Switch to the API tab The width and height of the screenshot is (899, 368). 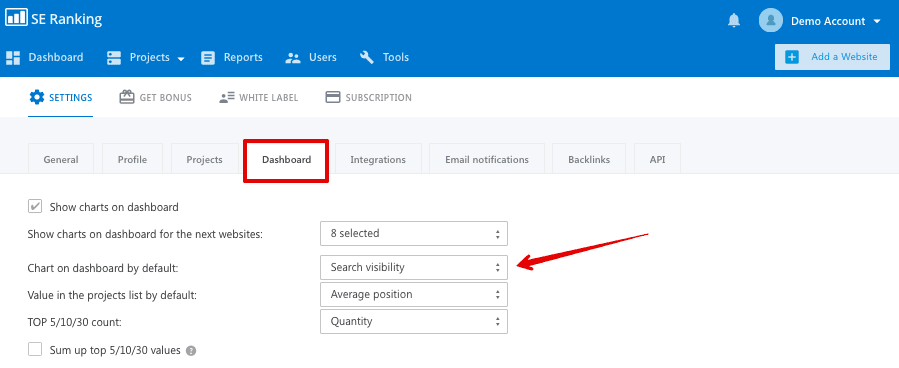click(657, 159)
